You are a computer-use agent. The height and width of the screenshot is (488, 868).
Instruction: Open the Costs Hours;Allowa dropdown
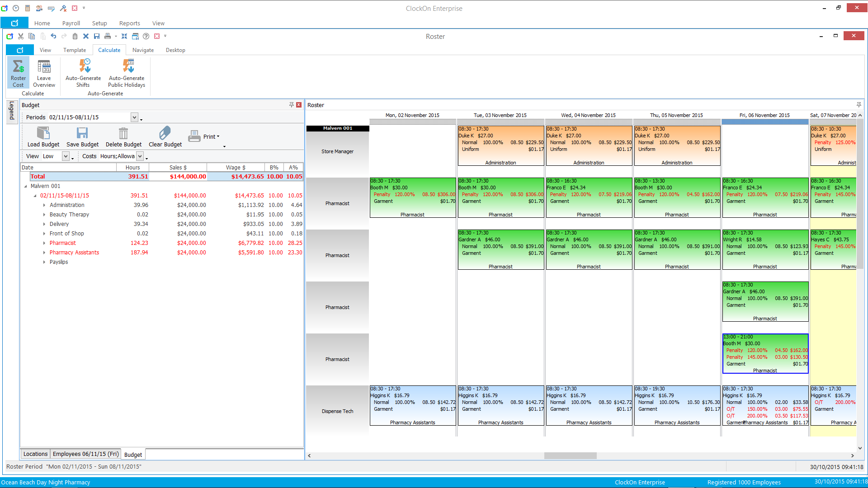140,156
